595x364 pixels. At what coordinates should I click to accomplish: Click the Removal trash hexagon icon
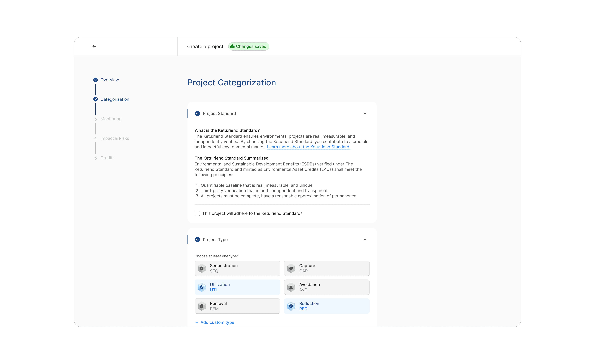202,306
